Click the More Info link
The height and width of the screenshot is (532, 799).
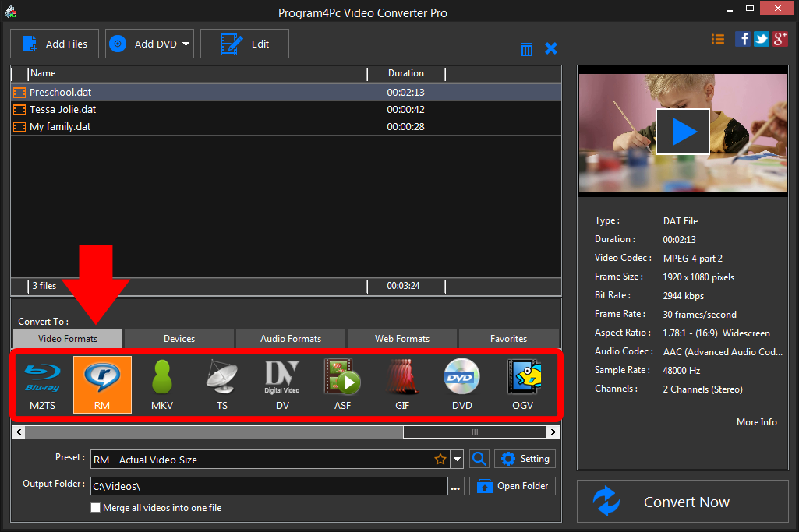click(x=756, y=422)
